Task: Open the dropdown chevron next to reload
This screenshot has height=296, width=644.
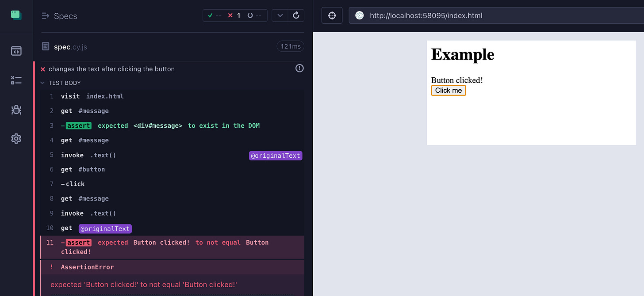Action: (x=280, y=15)
